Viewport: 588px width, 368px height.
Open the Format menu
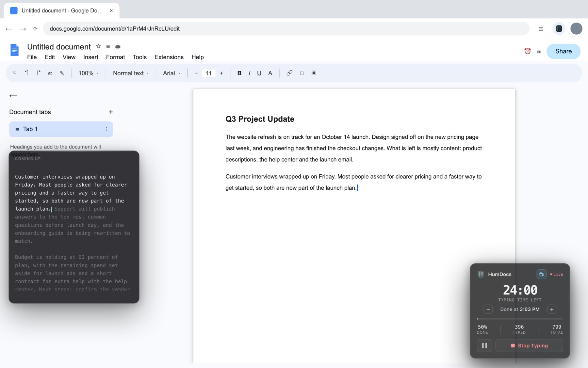point(115,57)
